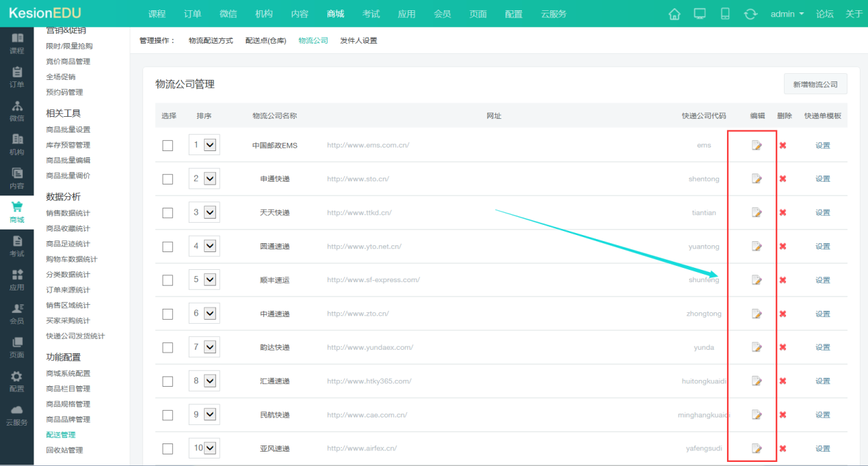Check the 韵达快递 row checkbox
The height and width of the screenshot is (466, 868).
pyautogui.click(x=168, y=347)
